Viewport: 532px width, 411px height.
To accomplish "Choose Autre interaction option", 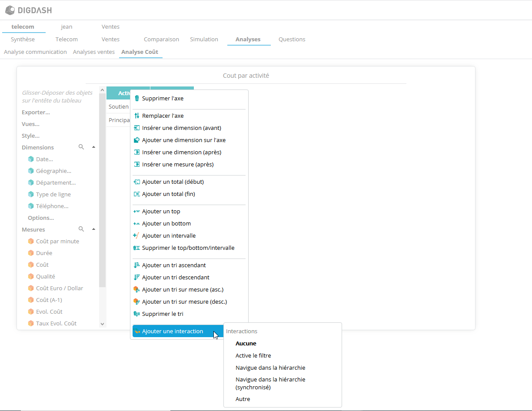I will [243, 399].
